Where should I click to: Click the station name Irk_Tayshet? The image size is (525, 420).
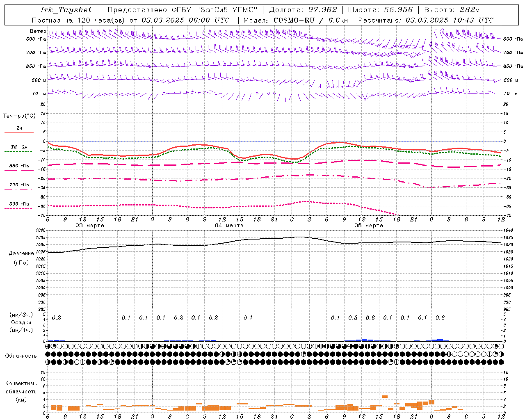click(x=66, y=10)
